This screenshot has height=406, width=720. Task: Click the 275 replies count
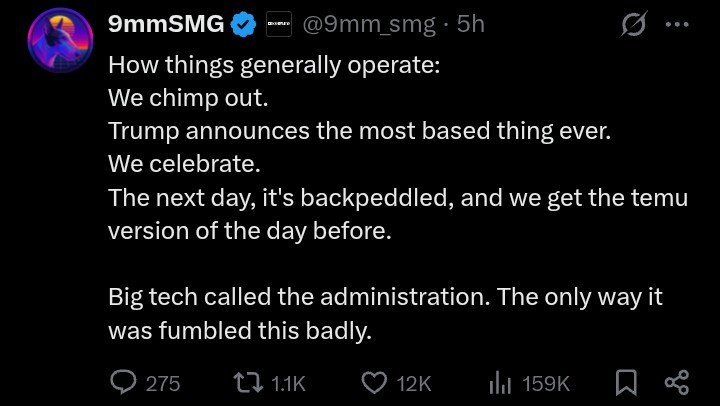tap(163, 383)
